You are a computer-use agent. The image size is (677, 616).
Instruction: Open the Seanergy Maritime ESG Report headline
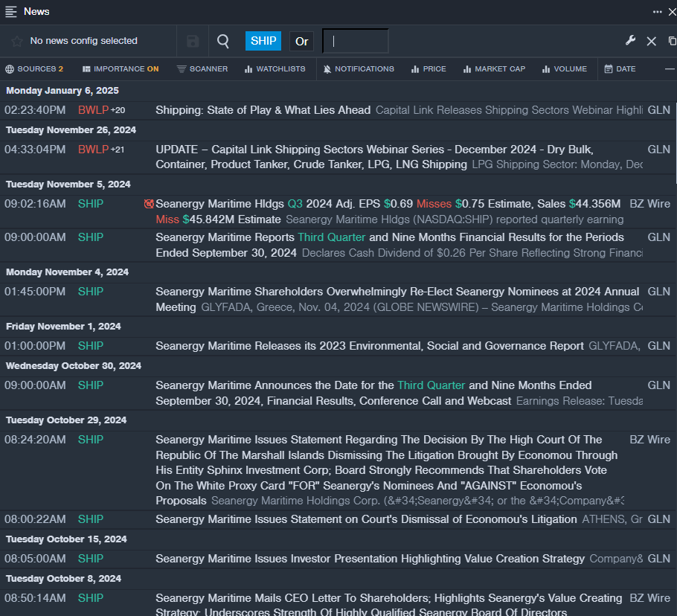pyautogui.click(x=369, y=346)
